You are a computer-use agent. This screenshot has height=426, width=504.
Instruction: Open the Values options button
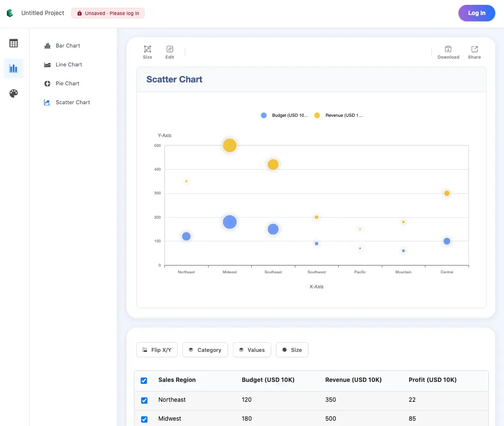point(252,349)
